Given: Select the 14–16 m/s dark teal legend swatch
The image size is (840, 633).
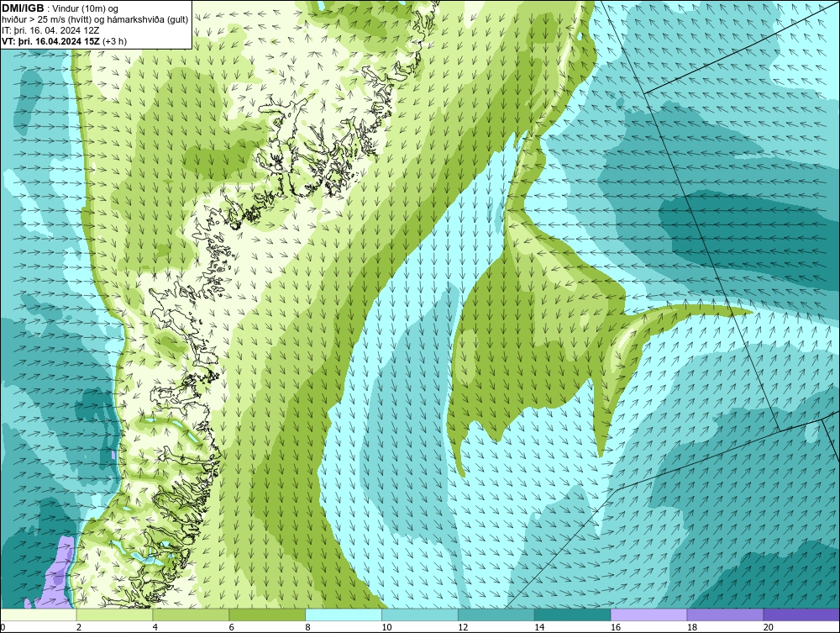Looking at the screenshot, I should 573,615.
